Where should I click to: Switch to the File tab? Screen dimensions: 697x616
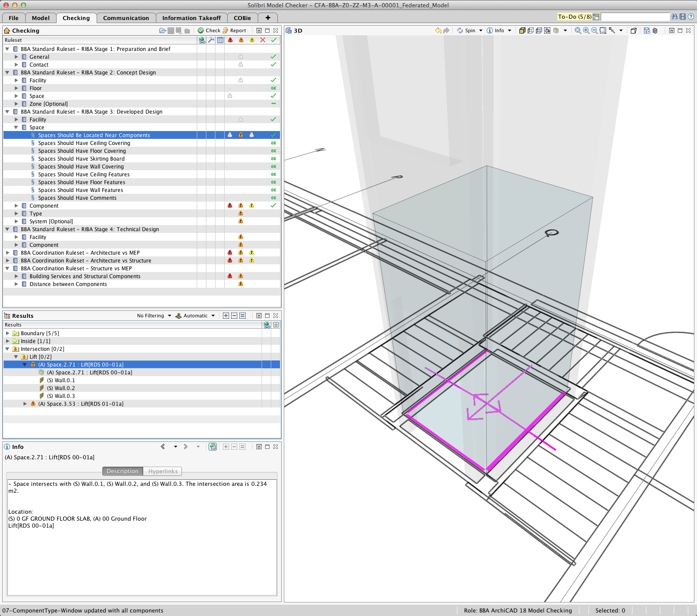click(x=13, y=18)
